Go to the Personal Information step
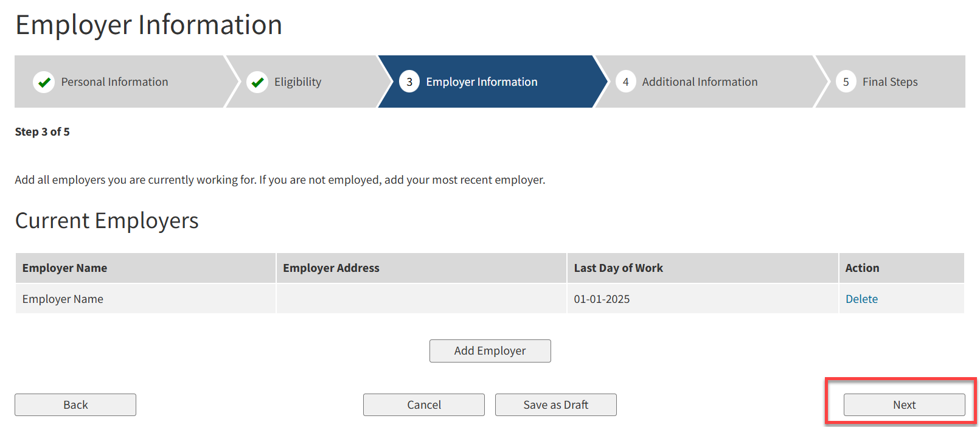980x427 pixels. click(114, 82)
